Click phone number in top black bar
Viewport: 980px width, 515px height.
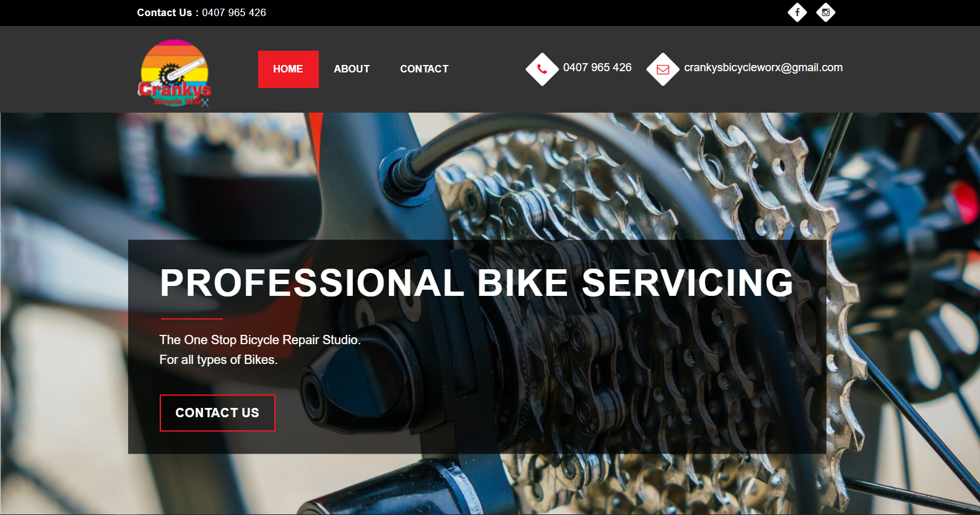tap(234, 12)
